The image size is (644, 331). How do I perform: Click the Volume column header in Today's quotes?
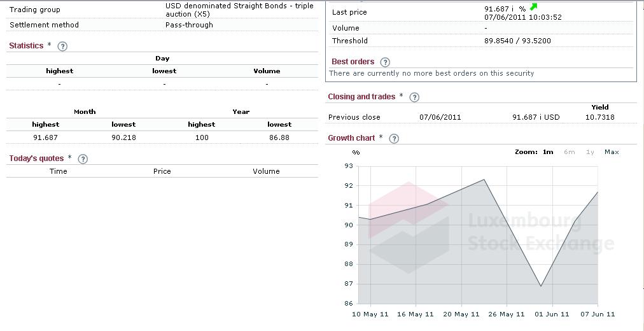click(266, 171)
